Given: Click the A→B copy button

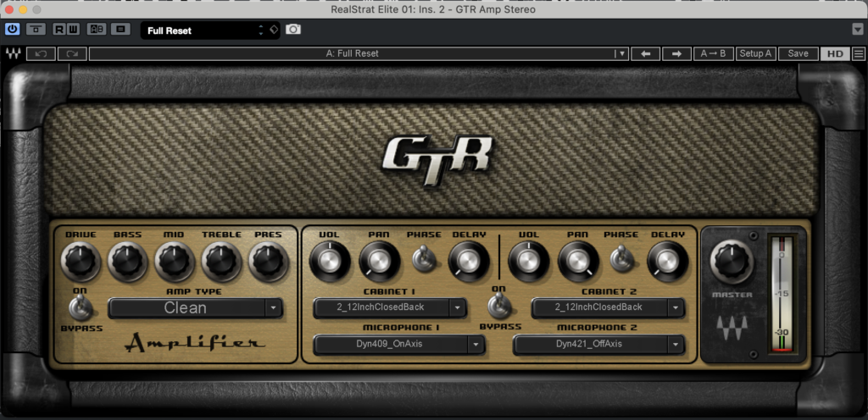Looking at the screenshot, I should pos(713,53).
